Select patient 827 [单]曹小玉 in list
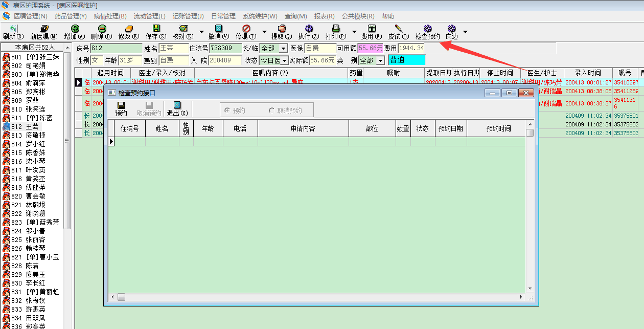644x329 pixels. coord(35,257)
